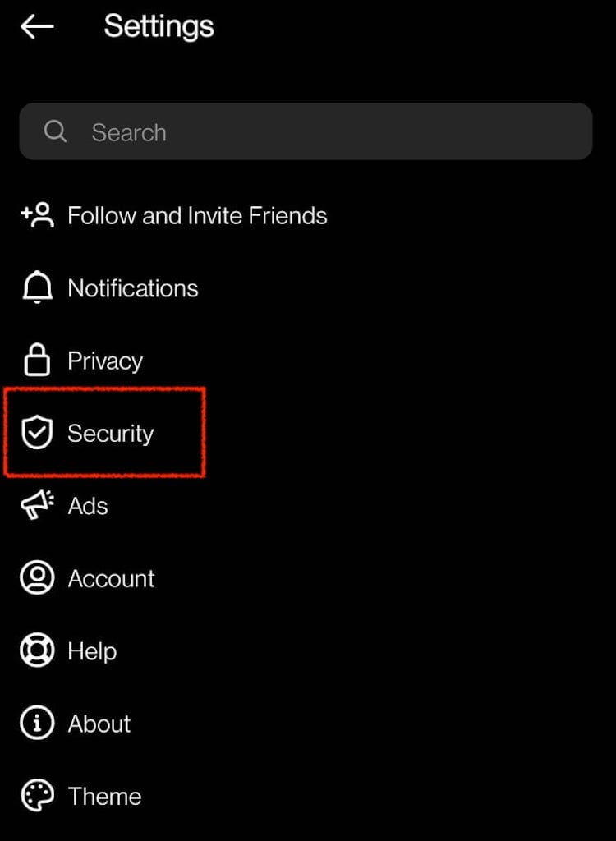Image resolution: width=616 pixels, height=841 pixels.
Task: Type in the Search settings field
Action: [x=329, y=131]
